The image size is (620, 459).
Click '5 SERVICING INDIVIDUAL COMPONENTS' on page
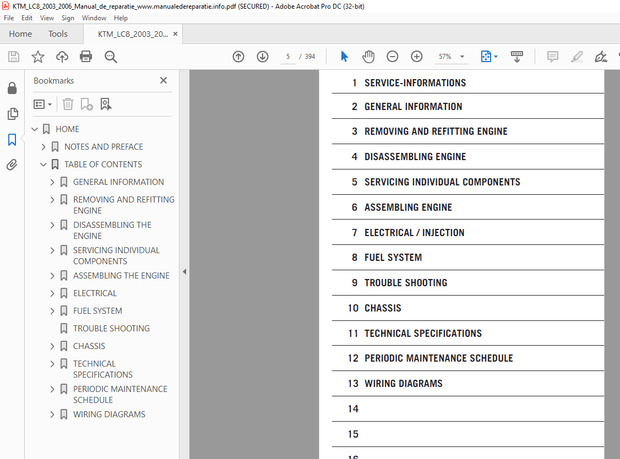pyautogui.click(x=436, y=182)
